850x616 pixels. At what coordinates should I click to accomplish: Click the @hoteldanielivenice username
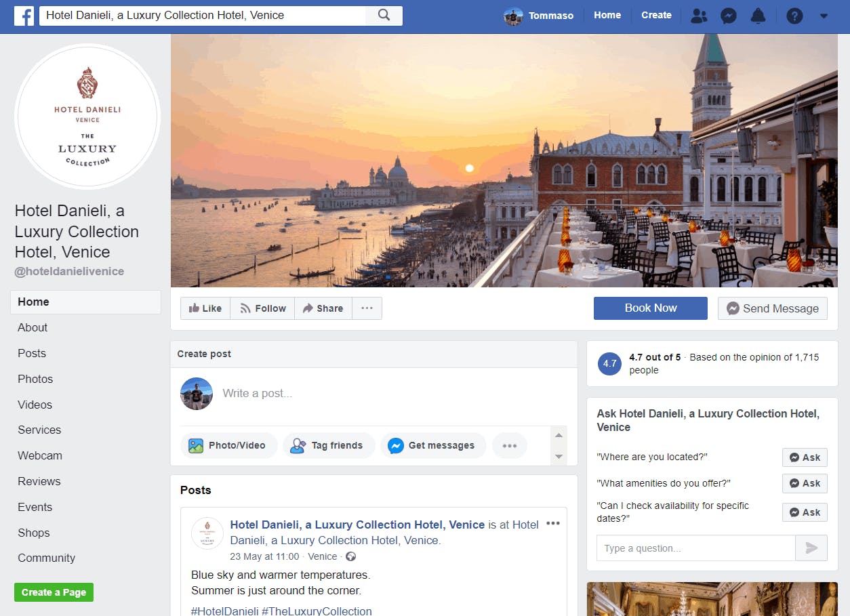pos(69,271)
